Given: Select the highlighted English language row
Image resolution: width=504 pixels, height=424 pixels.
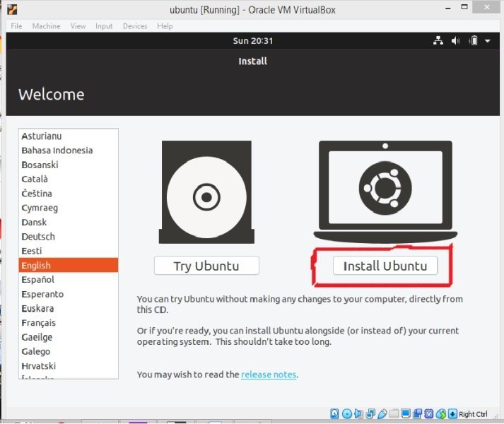Looking at the screenshot, I should tap(69, 265).
